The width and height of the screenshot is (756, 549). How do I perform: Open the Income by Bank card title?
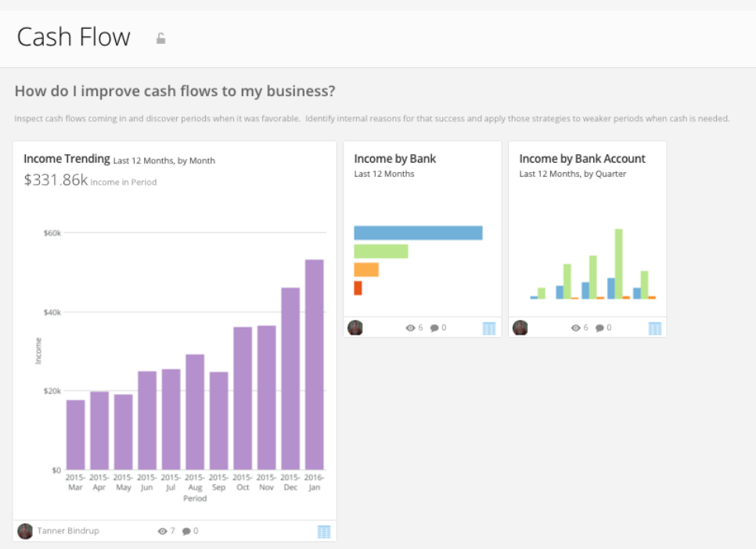click(x=394, y=159)
